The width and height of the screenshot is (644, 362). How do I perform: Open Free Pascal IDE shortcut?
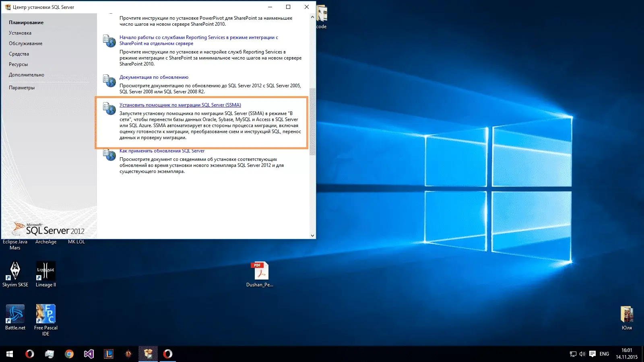(46, 320)
